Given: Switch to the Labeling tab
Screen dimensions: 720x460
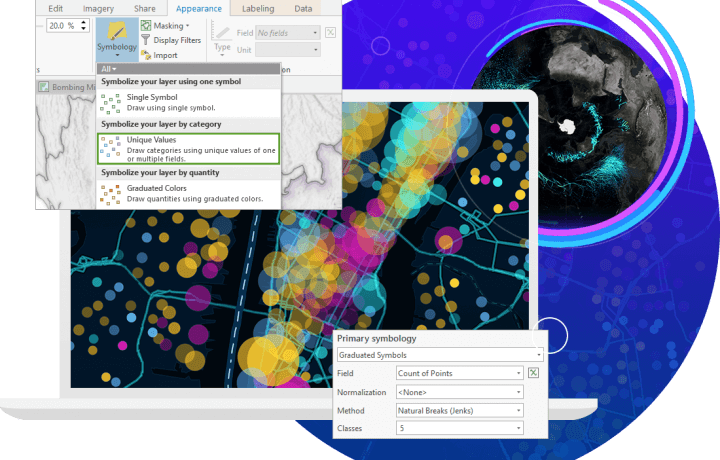Looking at the screenshot, I should tap(258, 8).
